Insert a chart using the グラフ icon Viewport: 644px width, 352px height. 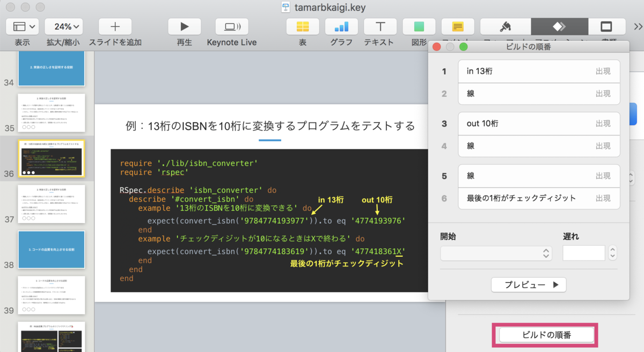341,26
